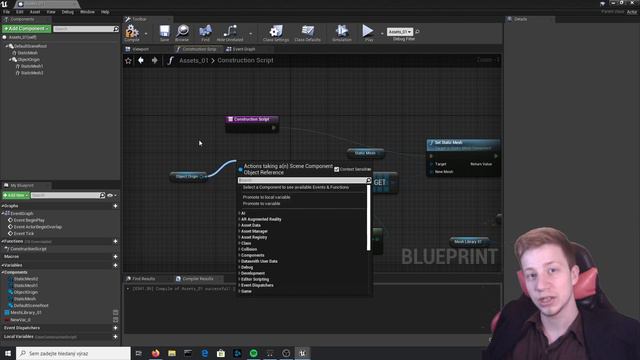Viewport: 640px width, 360px height.
Task: Select Event BeginPlay in My Blueprint
Action: point(29,220)
